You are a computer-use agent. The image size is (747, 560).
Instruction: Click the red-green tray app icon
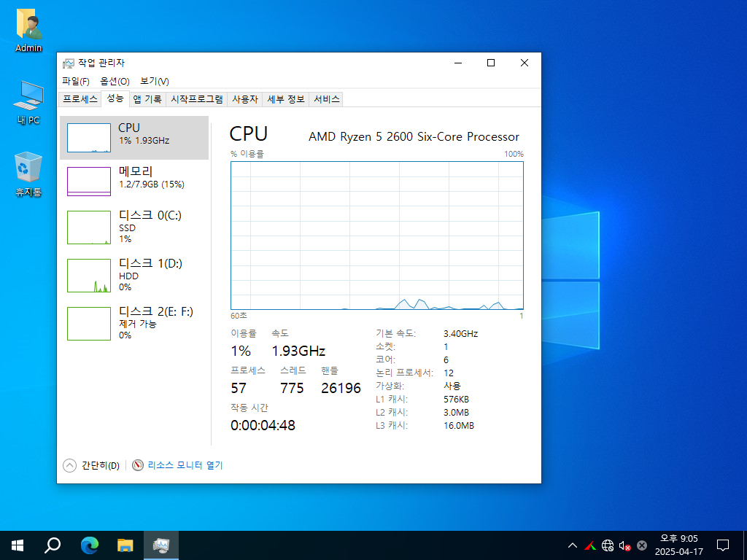click(590, 545)
